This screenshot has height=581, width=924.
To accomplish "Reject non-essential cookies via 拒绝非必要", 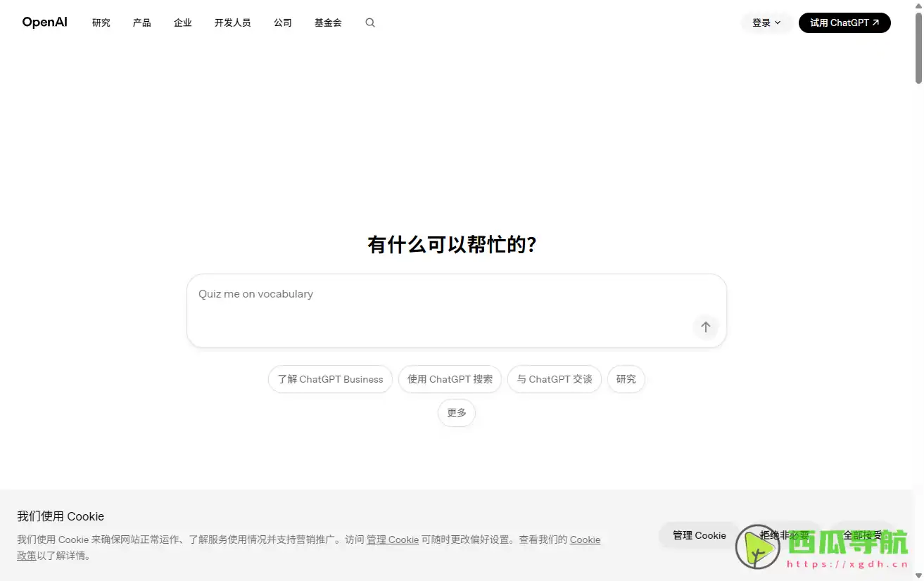I will point(783,535).
